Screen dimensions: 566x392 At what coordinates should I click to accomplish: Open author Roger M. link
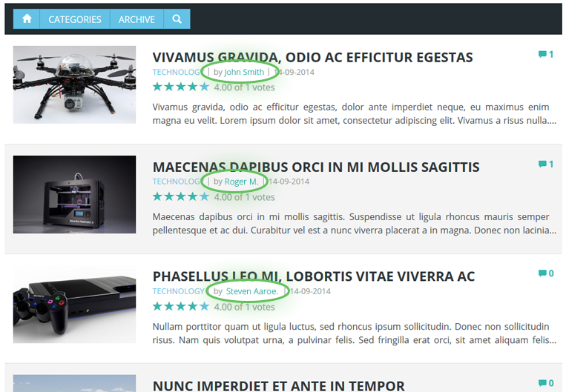(x=242, y=182)
